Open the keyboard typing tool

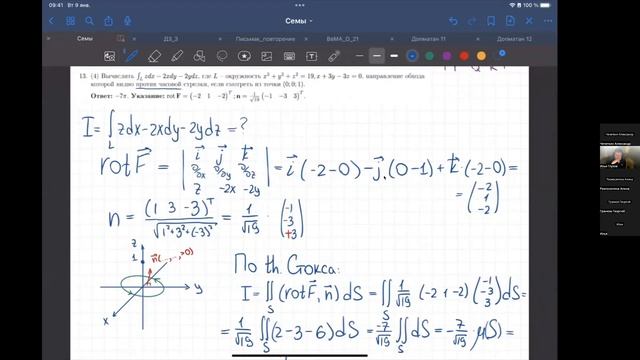pyautogui.click(x=289, y=56)
